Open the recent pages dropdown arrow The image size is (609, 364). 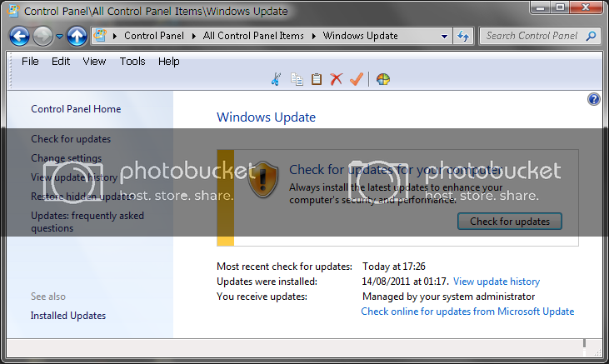tap(59, 37)
